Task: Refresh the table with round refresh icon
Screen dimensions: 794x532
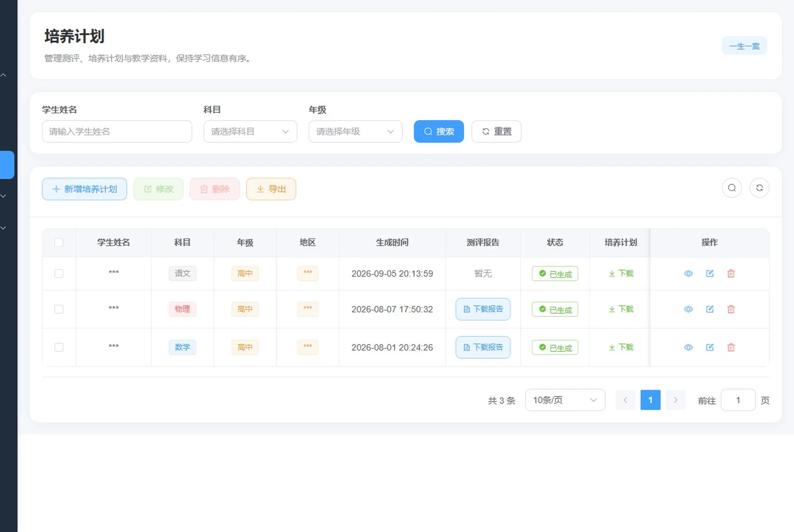Action: click(759, 188)
